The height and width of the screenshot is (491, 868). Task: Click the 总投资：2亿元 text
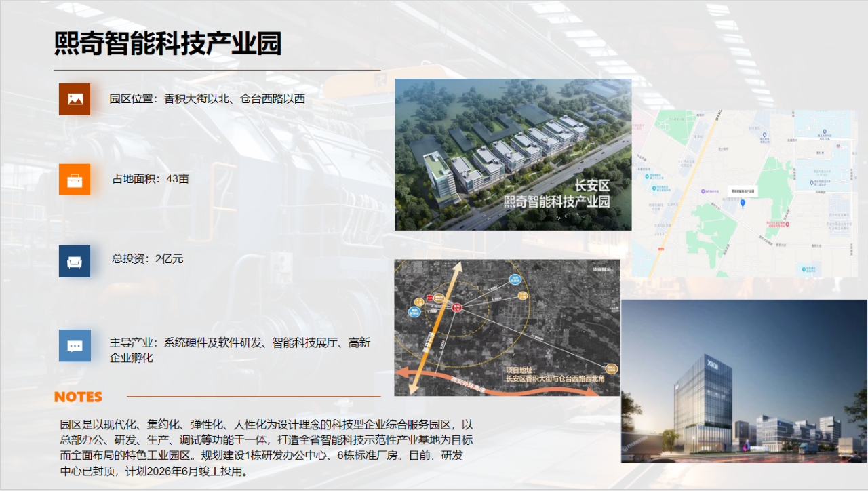(147, 258)
